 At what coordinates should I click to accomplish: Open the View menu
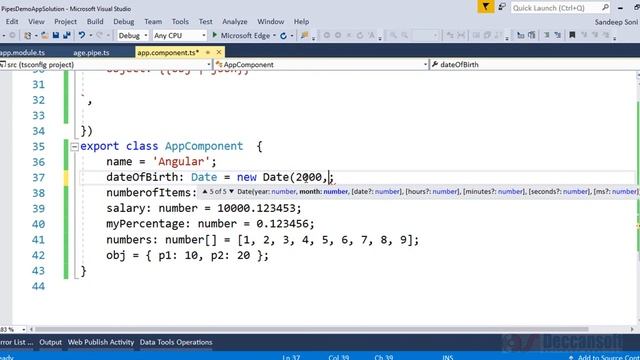[x=36, y=22]
